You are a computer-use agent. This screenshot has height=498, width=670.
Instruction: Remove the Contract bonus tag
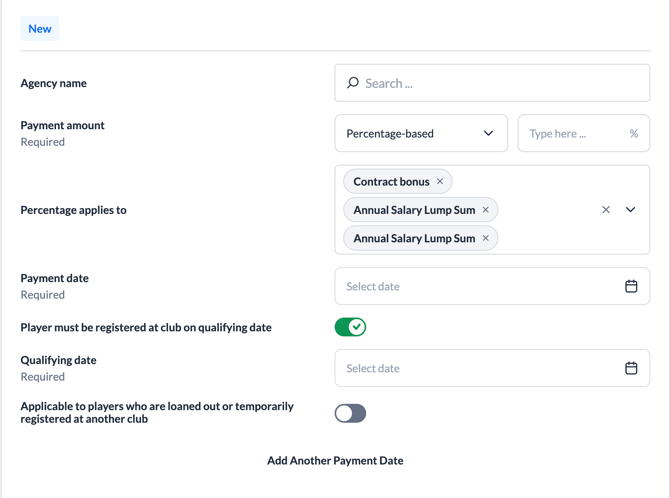[440, 182]
